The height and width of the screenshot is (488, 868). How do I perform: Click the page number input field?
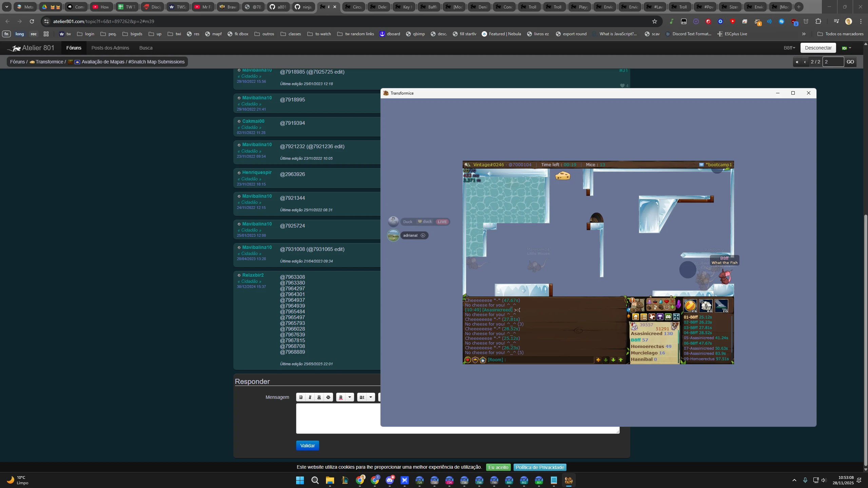click(833, 62)
